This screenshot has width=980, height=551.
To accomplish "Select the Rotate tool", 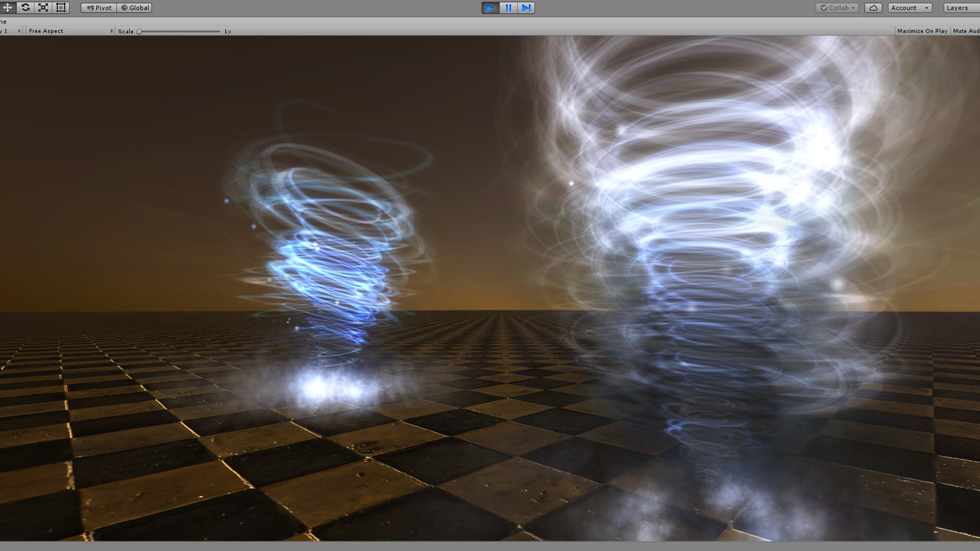I will 25,8.
